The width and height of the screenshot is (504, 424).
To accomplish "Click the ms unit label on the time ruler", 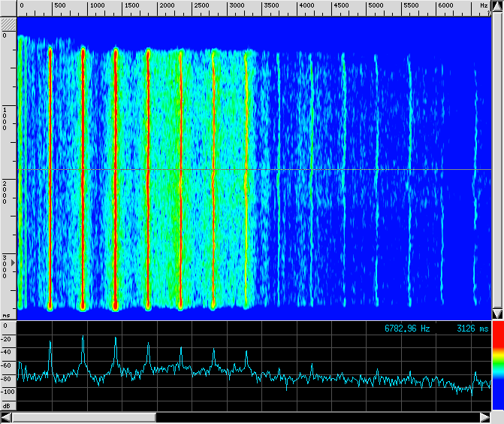I will (x=6, y=316).
